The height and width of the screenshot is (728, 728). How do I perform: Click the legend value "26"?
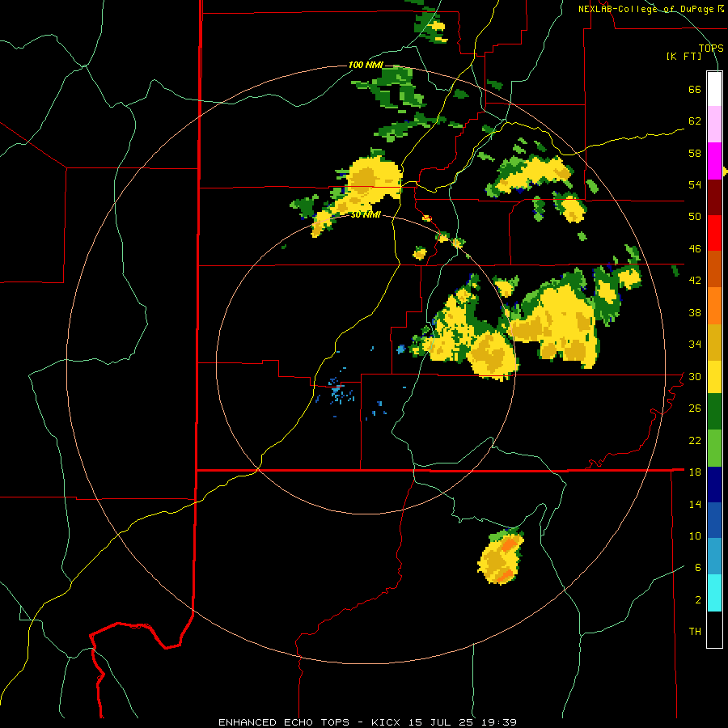click(x=695, y=408)
